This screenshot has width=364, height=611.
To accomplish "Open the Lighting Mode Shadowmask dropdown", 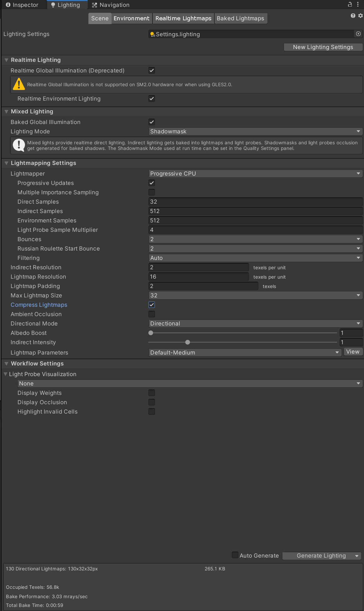I will coord(255,132).
